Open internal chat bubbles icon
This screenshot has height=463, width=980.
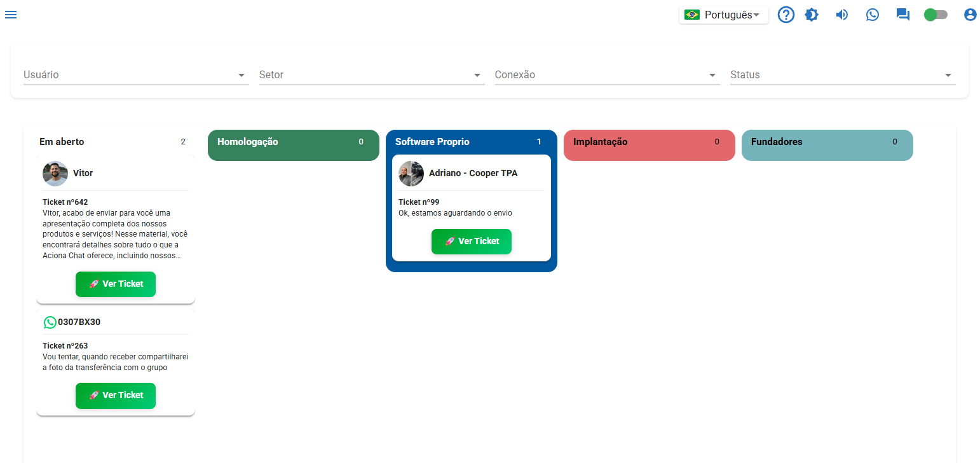903,15
